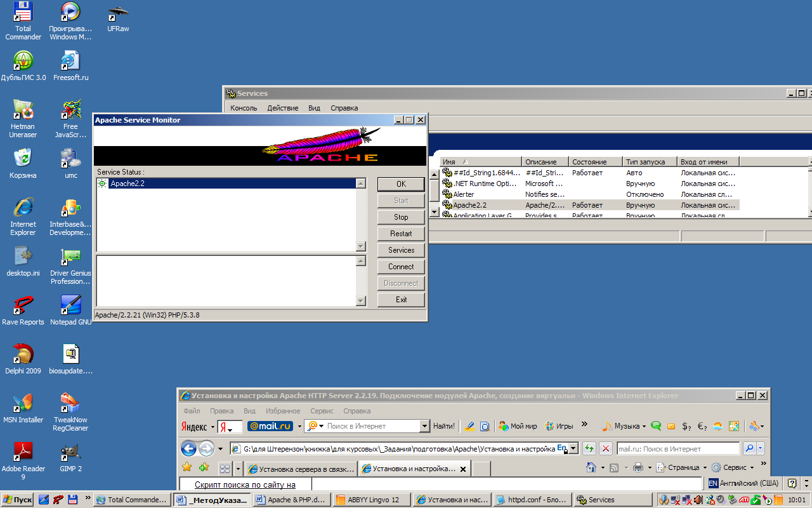
Task: Open Действие menu in Services window
Action: click(x=282, y=108)
